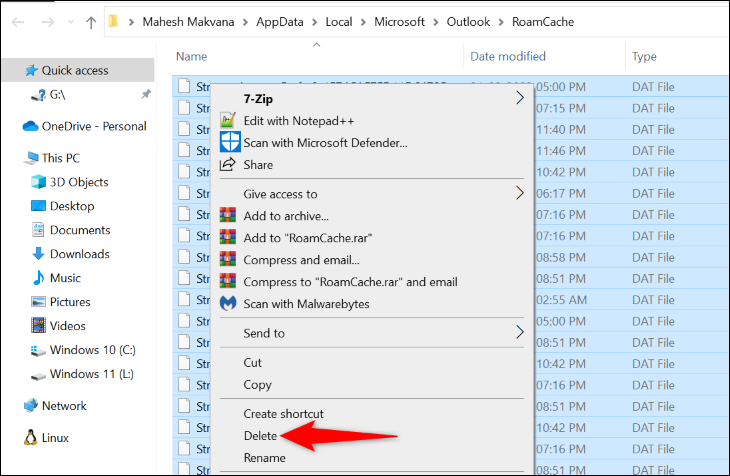Select file row modified at 06:17 PM
730x476 pixels.
click(x=450, y=193)
